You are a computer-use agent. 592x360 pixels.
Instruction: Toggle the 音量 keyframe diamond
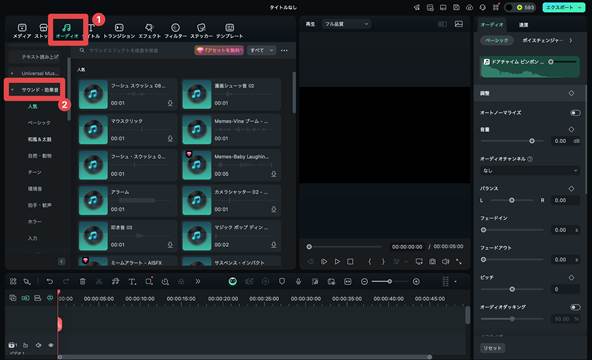[571, 129]
